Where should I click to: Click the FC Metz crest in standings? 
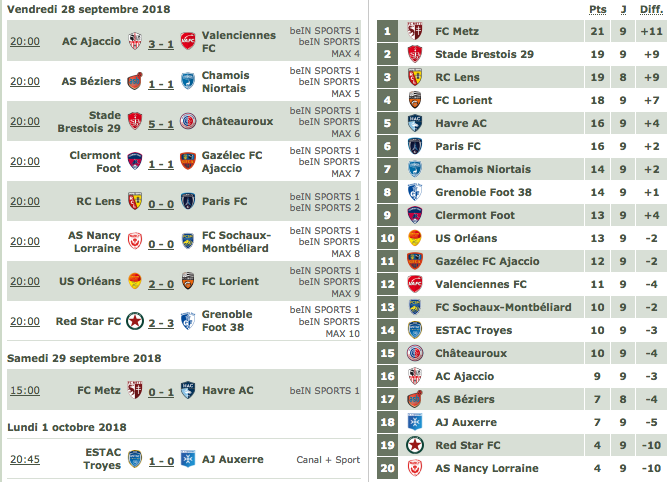pyautogui.click(x=415, y=31)
